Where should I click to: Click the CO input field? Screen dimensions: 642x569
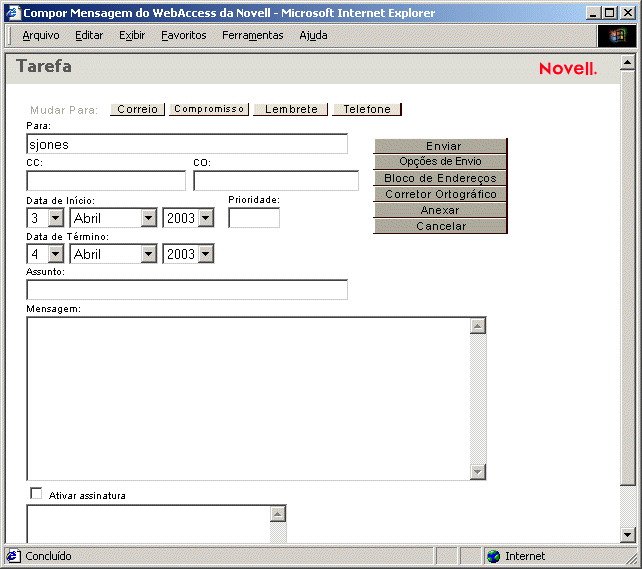276,181
